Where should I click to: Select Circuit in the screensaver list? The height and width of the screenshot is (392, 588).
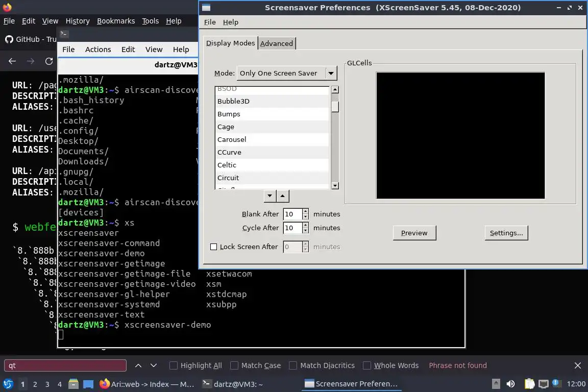point(272,178)
